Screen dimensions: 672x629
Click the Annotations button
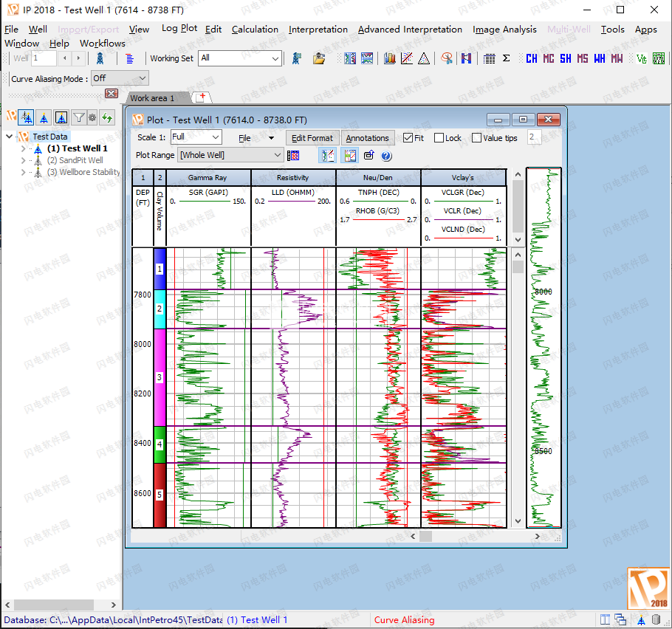(367, 138)
